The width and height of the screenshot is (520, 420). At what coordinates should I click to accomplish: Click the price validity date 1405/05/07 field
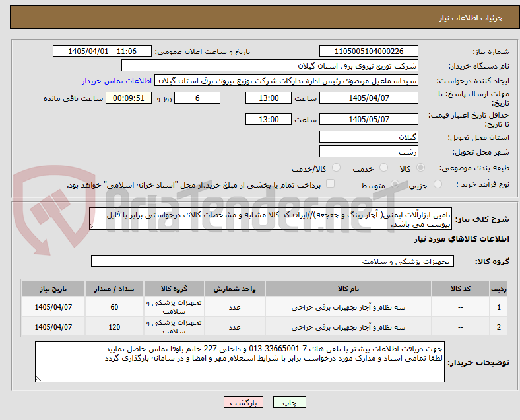tap(368, 119)
